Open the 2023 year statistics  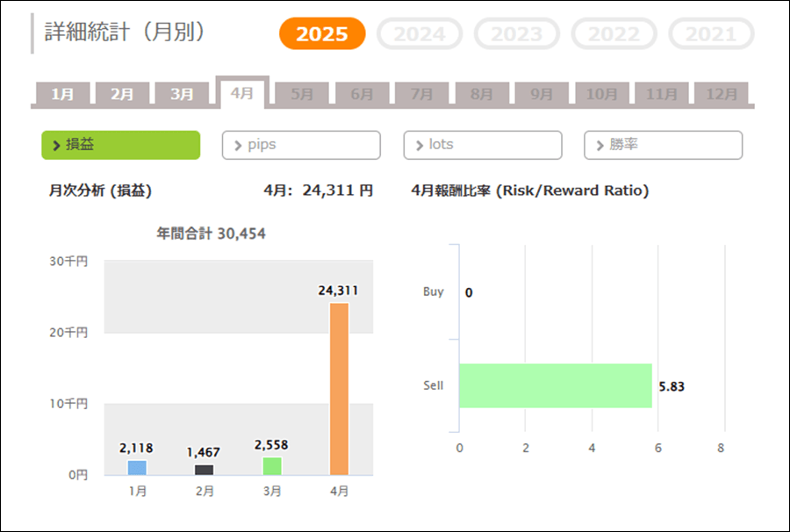click(516, 34)
